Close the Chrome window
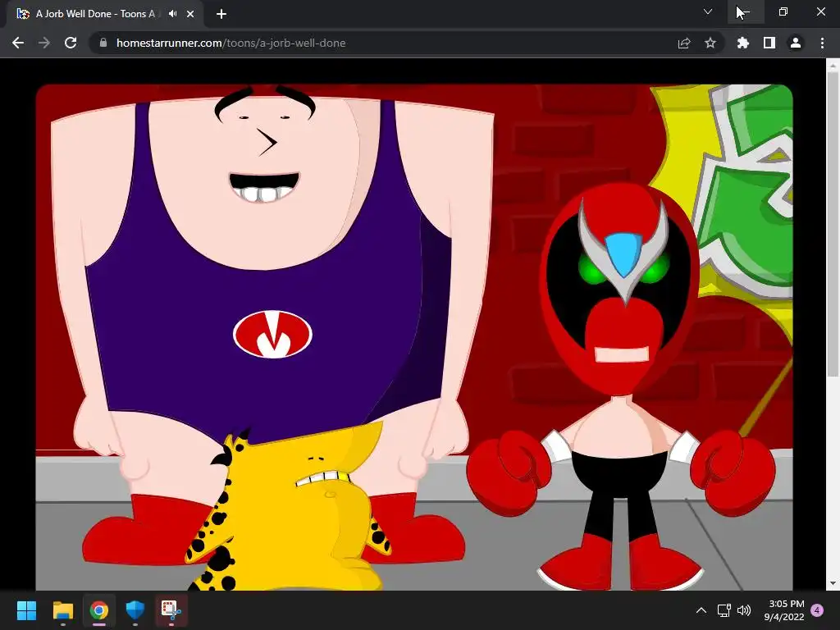 point(820,11)
